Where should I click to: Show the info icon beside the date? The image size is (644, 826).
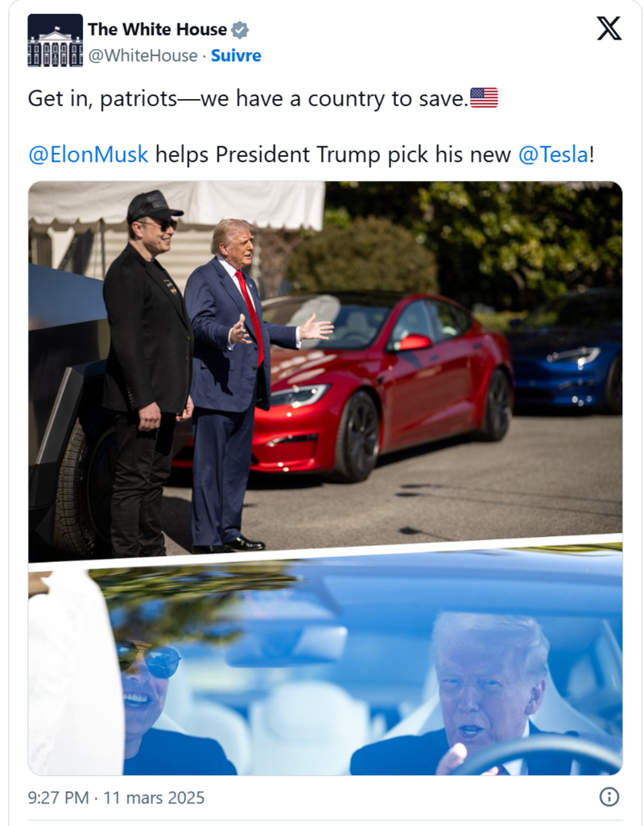pos(609,796)
